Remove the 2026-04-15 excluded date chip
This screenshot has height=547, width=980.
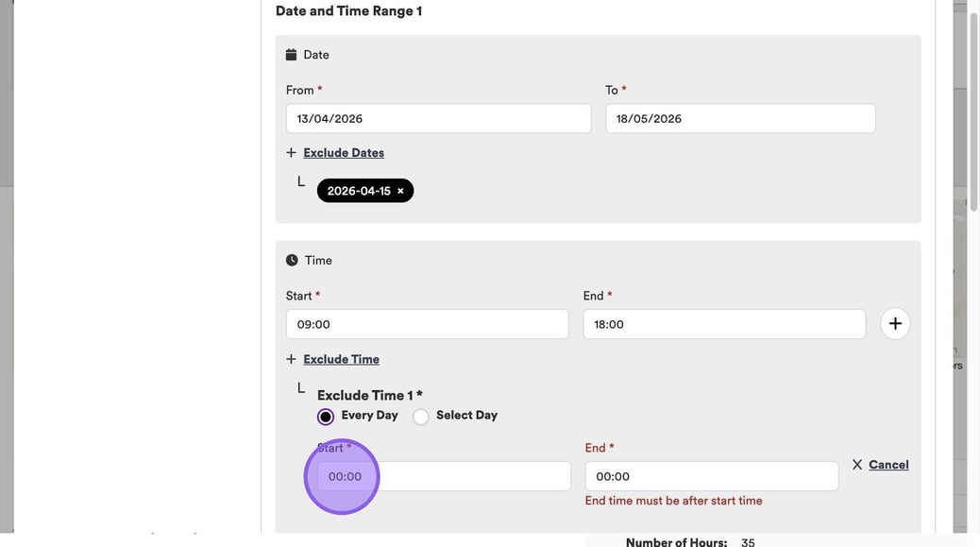click(400, 191)
